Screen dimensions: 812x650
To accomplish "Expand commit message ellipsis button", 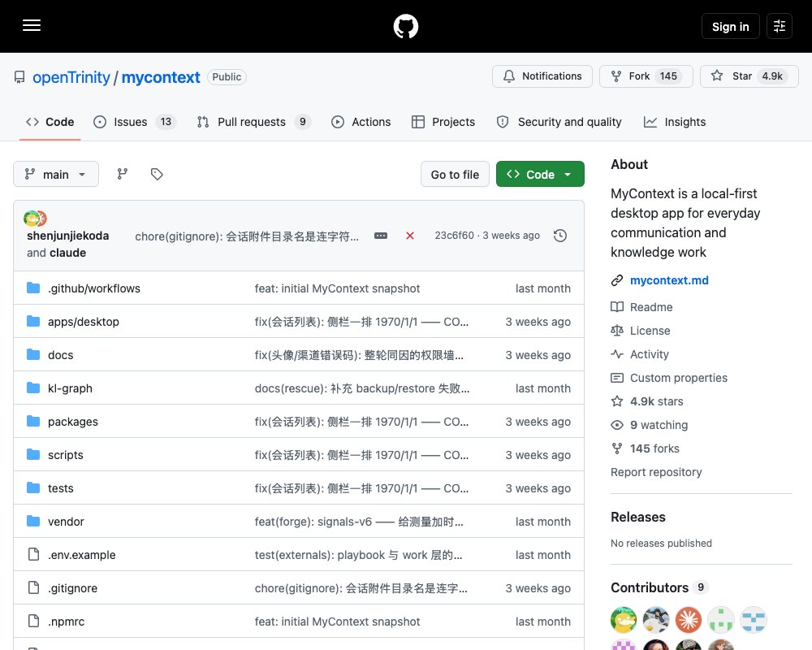I will [x=381, y=236].
